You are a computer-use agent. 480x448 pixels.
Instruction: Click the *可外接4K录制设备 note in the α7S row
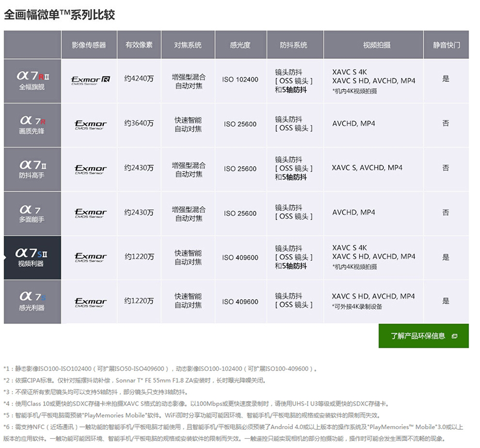point(357,306)
